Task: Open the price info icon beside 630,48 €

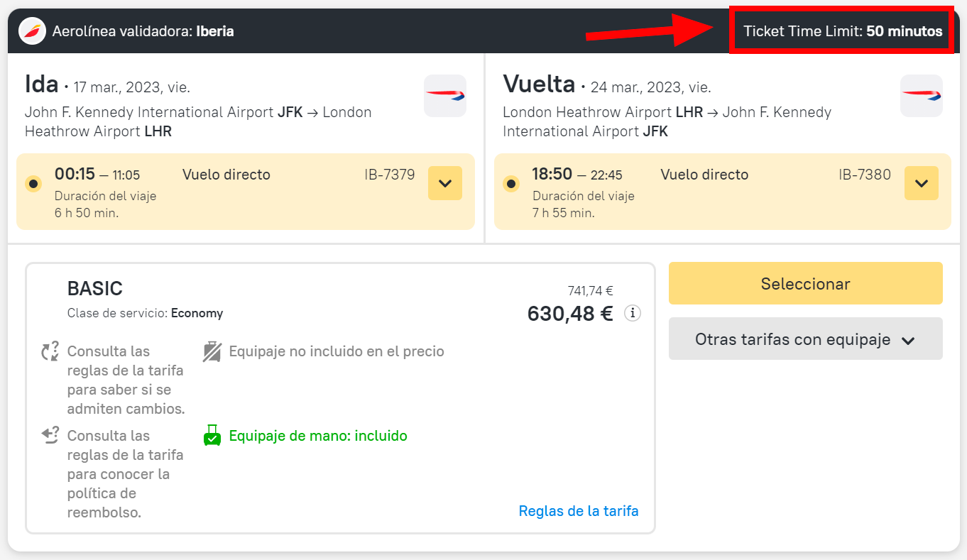Action: (x=632, y=313)
